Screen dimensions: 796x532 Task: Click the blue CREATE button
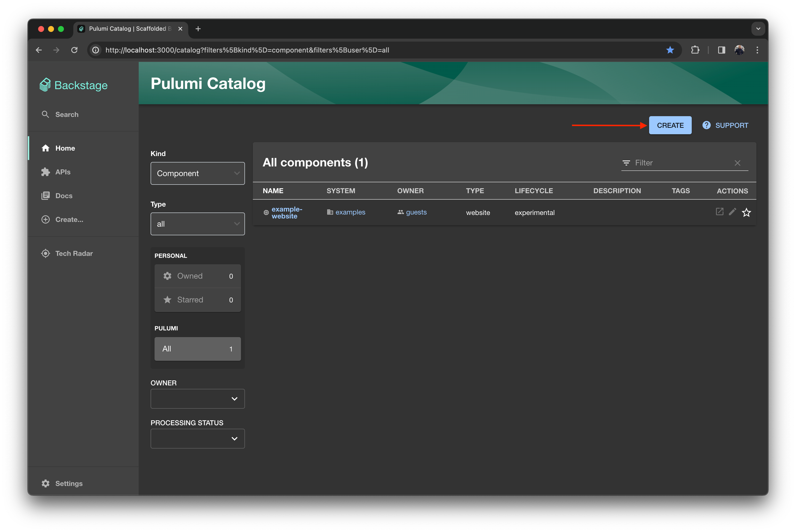pyautogui.click(x=670, y=126)
